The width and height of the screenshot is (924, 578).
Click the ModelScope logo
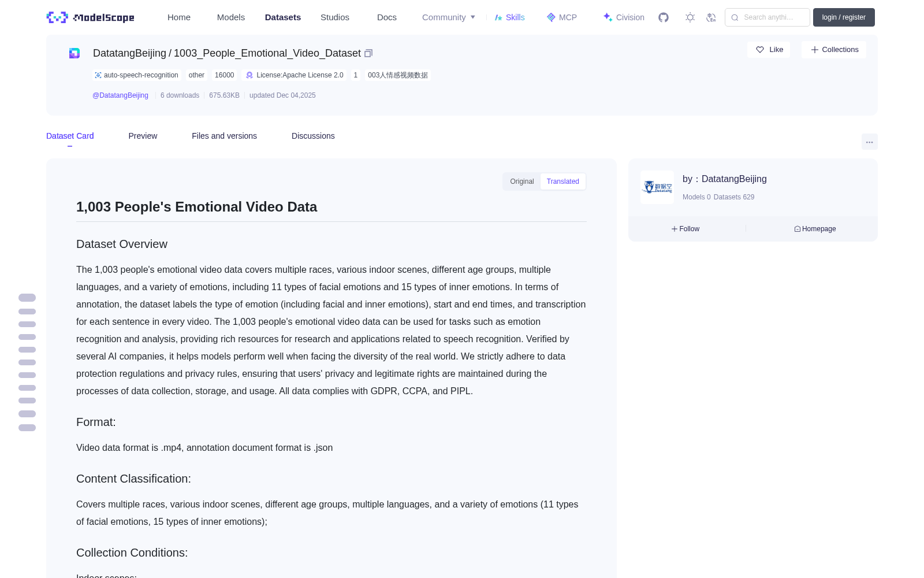click(91, 17)
